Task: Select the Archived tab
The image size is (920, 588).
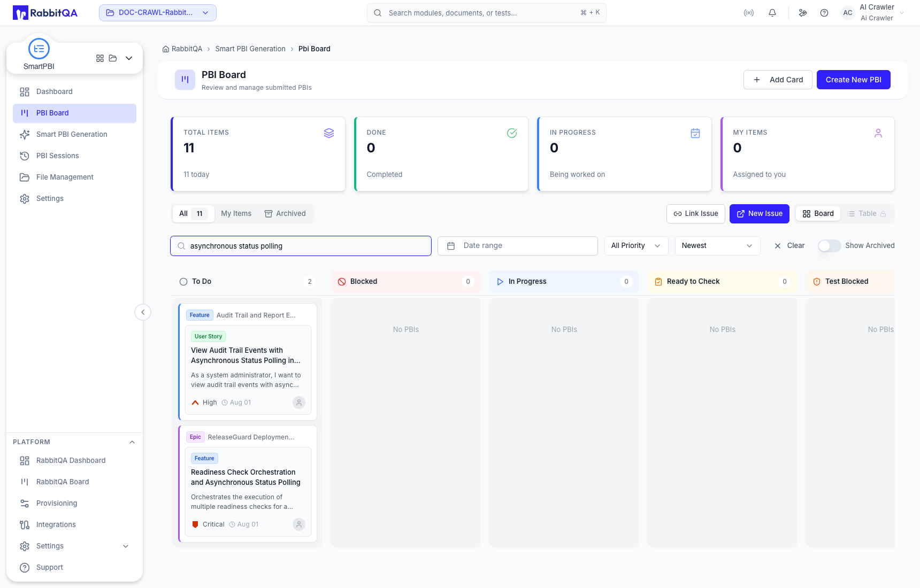Action: pyautogui.click(x=286, y=214)
